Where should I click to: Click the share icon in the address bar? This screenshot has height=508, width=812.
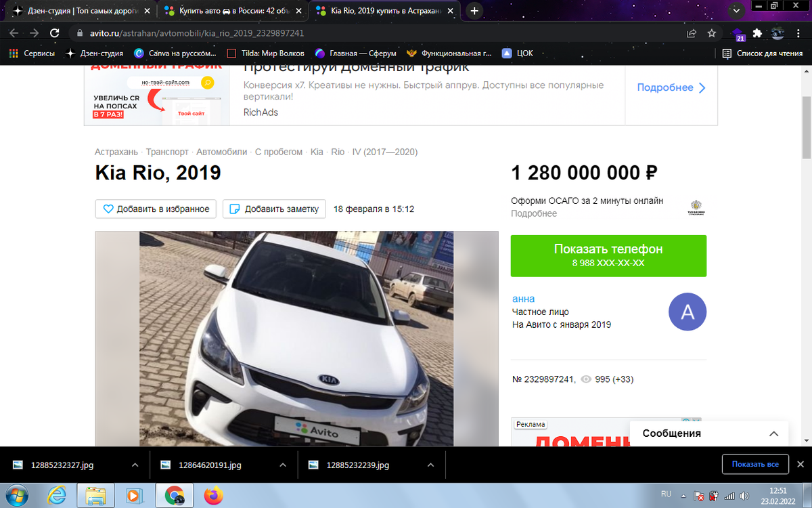pyautogui.click(x=691, y=32)
